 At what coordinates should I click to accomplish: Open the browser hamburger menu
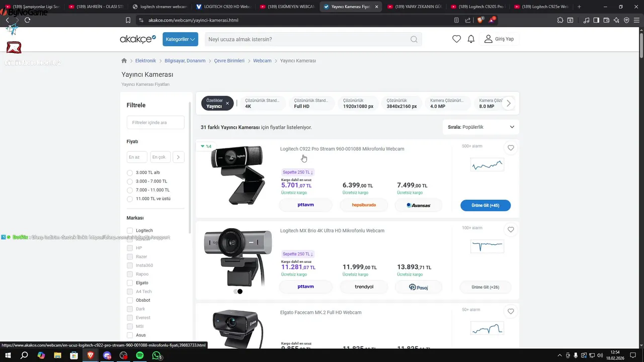pos(636,20)
